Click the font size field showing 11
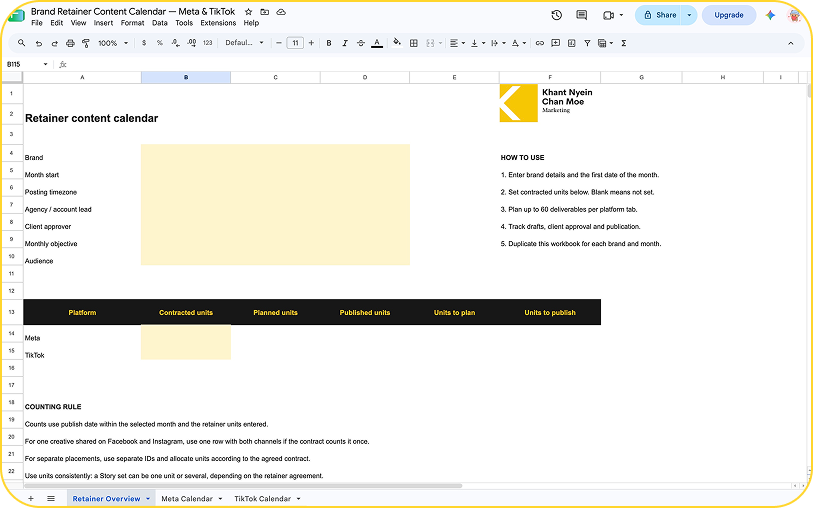 (x=295, y=43)
